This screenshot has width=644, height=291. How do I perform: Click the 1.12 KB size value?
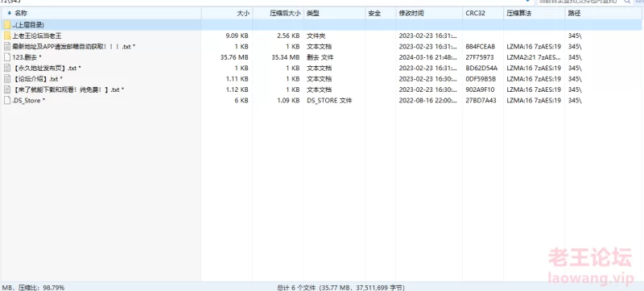[237, 89]
